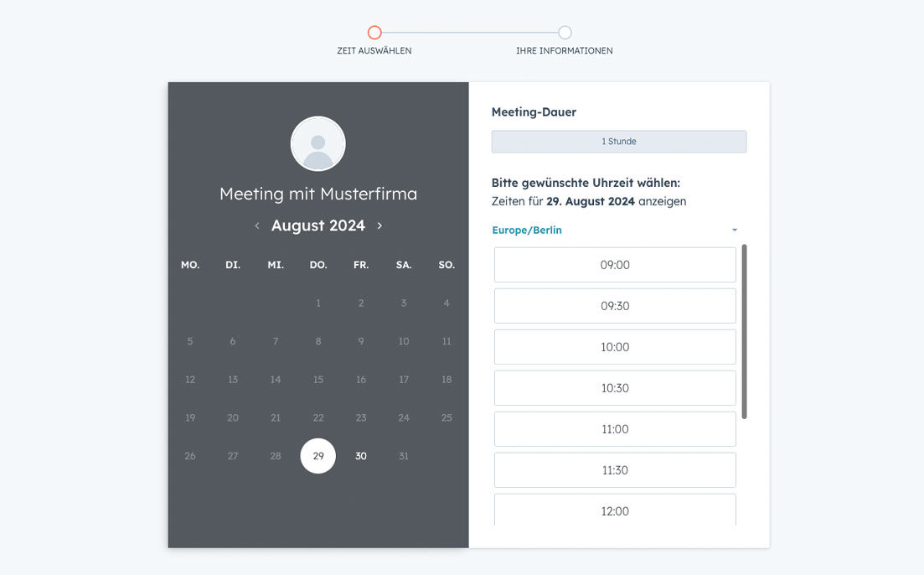Click day 27 in the calendar
924x575 pixels.
pos(233,456)
